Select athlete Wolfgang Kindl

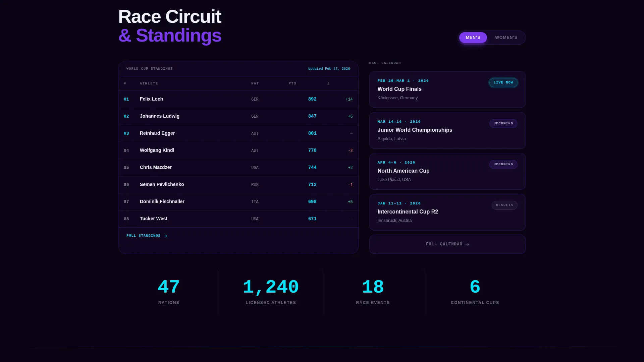[x=157, y=150]
